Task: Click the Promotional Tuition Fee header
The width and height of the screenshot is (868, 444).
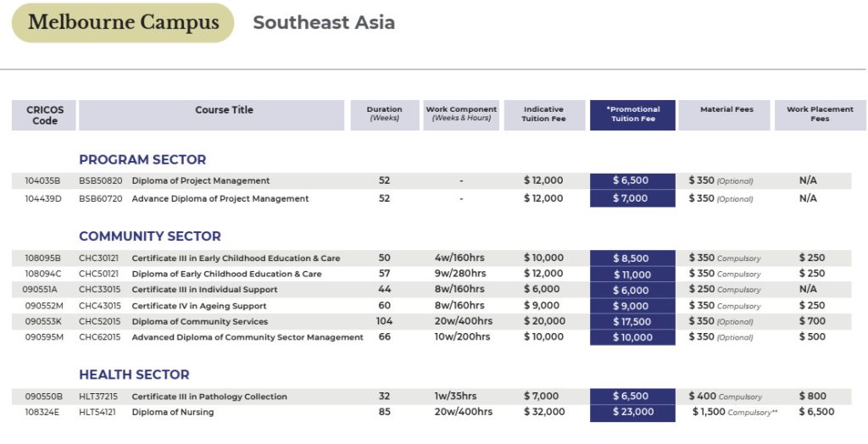Action: coord(632,114)
